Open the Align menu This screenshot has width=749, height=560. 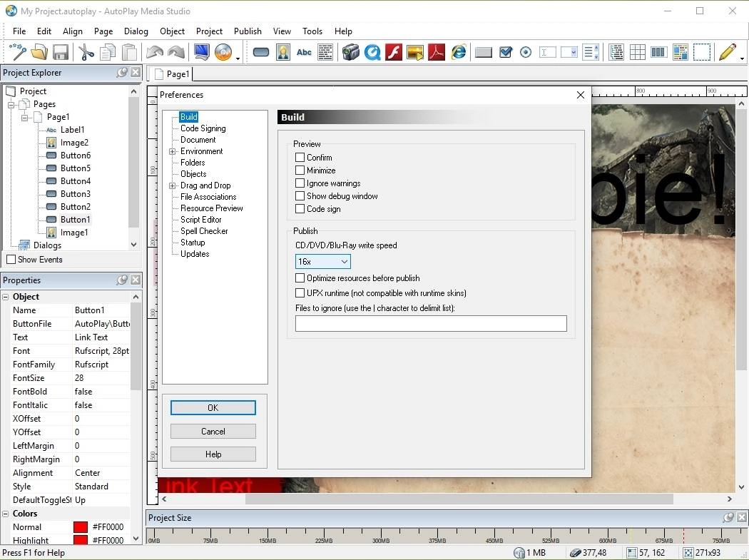(x=73, y=31)
